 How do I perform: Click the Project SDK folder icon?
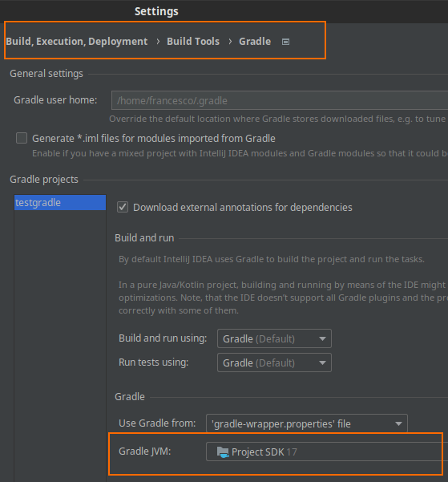click(223, 452)
